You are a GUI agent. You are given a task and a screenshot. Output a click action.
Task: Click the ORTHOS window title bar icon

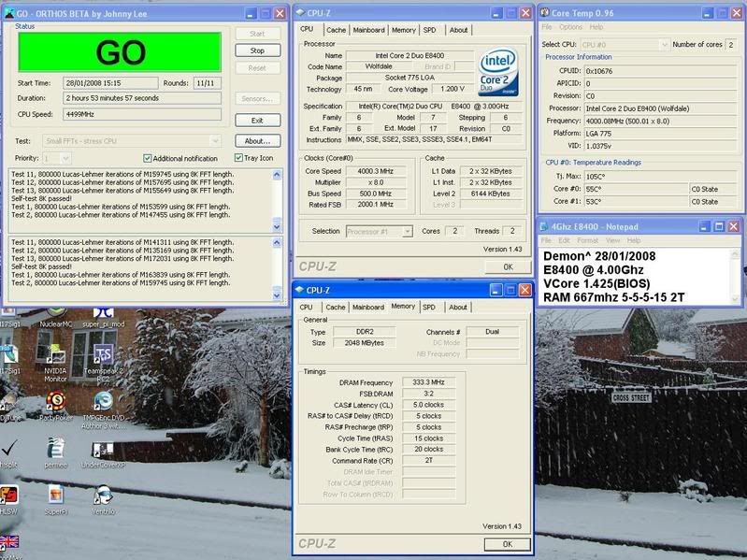coord(9,13)
